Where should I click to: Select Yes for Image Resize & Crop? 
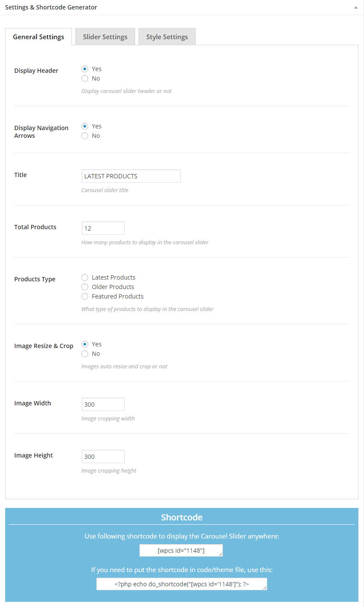point(85,344)
